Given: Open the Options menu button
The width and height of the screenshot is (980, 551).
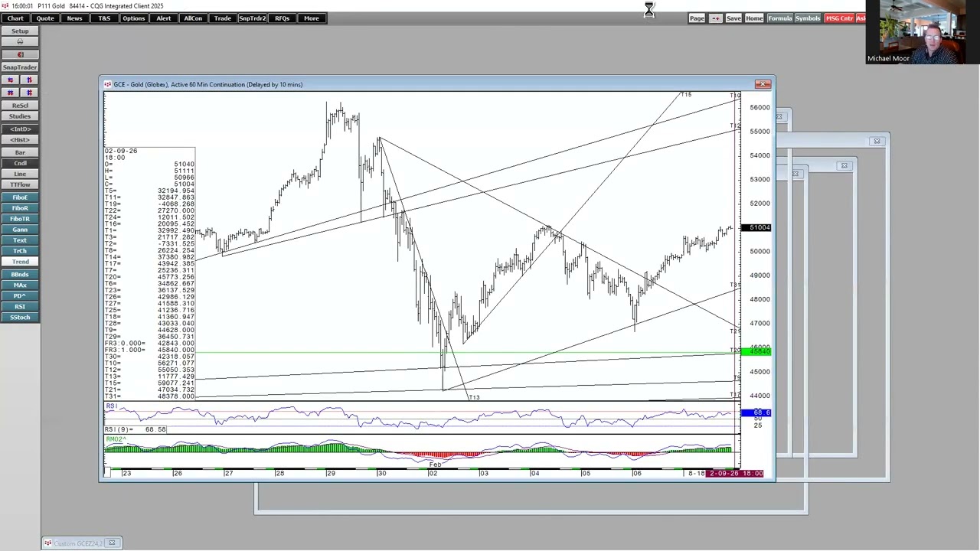Looking at the screenshot, I should 133,18.
